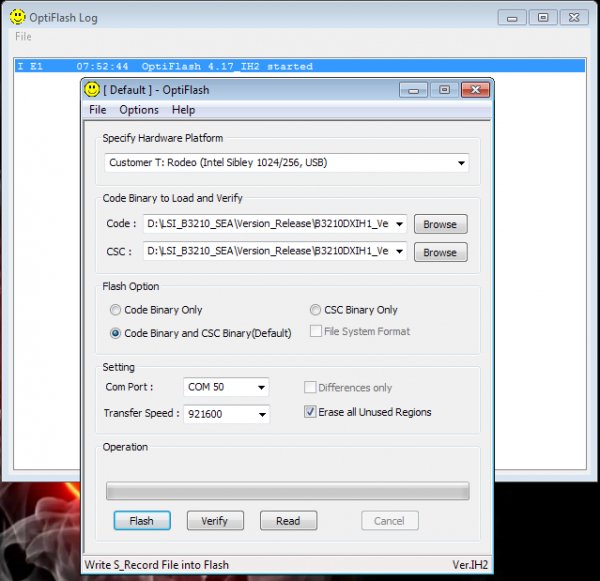The height and width of the screenshot is (581, 600).
Task: Click the OptiFlash smiley icon in dialog title
Action: (x=92, y=90)
